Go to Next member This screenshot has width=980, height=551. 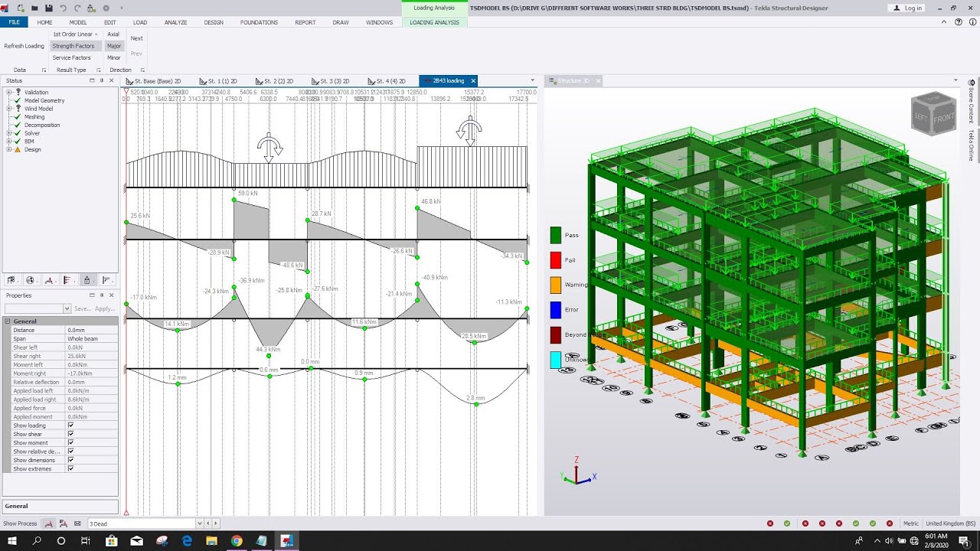136,38
